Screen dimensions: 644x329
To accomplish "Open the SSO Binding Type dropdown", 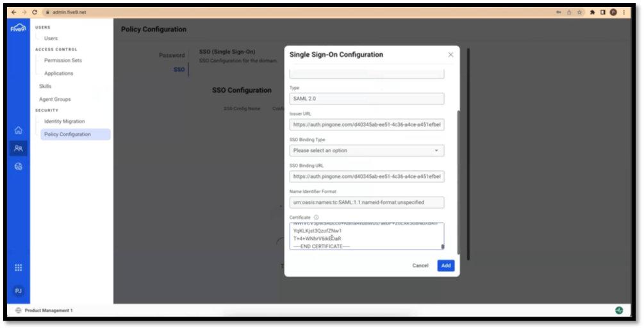I will [x=367, y=150].
